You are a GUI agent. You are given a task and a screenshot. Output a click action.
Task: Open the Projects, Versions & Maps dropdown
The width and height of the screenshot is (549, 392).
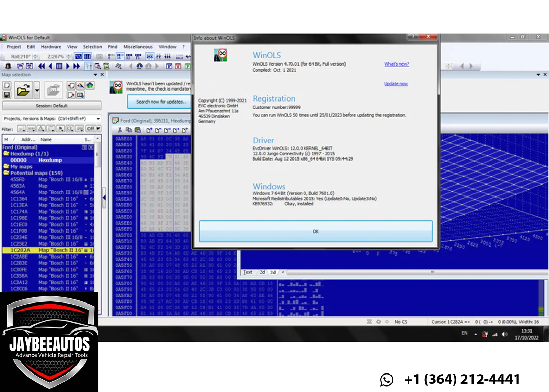point(98,119)
